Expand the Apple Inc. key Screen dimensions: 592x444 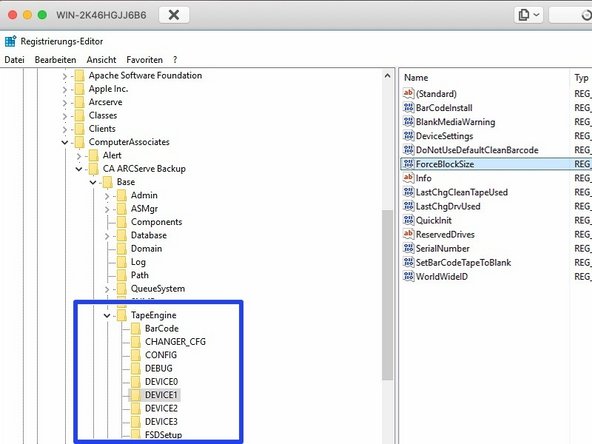coord(65,89)
